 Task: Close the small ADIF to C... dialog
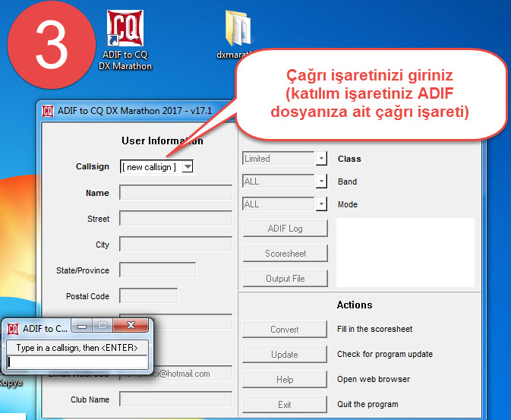[x=131, y=325]
